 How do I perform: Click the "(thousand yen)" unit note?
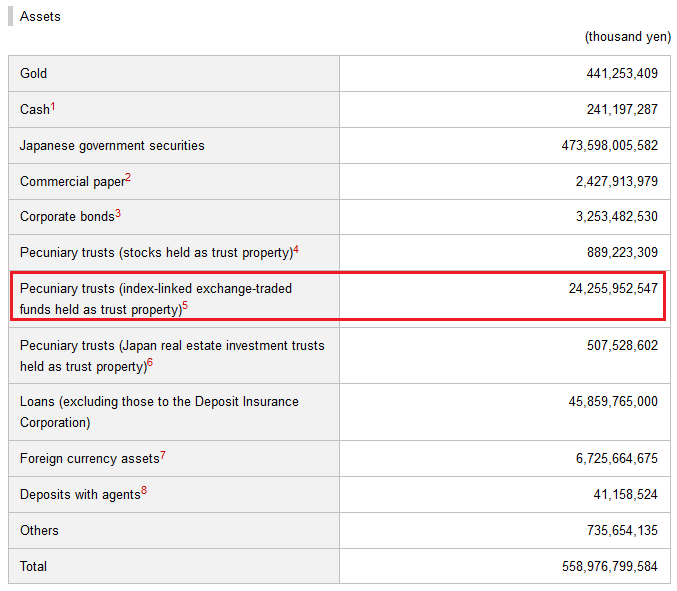[627, 37]
